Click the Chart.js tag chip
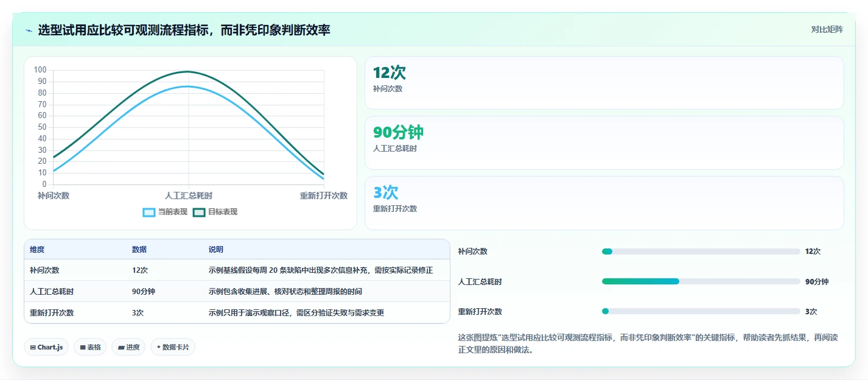Image resolution: width=868 pixels, height=380 pixels. [x=46, y=347]
